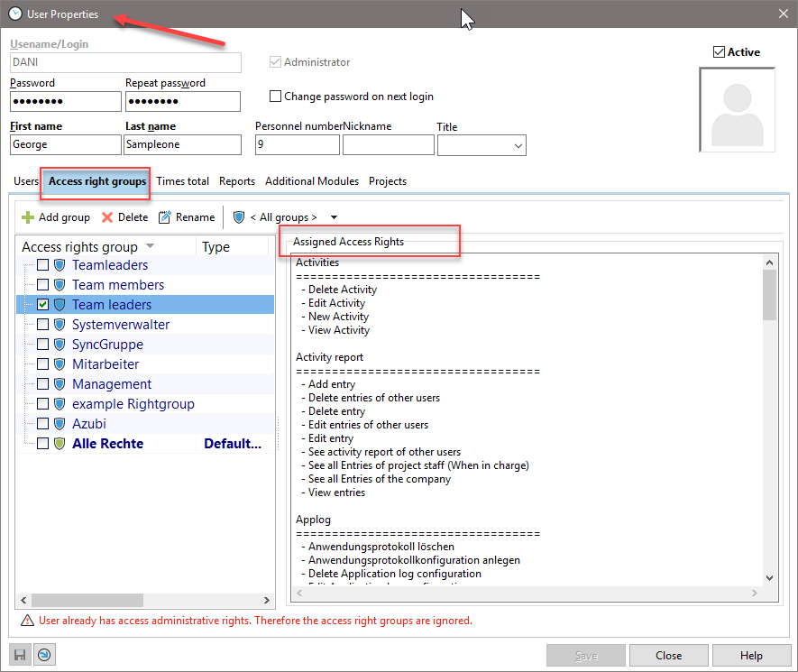This screenshot has width=798, height=672.
Task: Open the Title dropdown
Action: [x=518, y=145]
